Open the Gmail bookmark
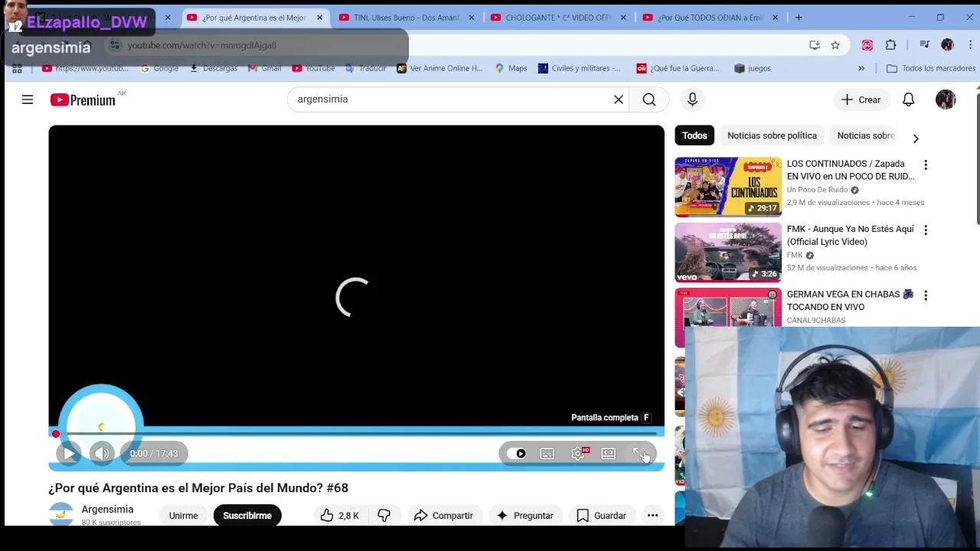This screenshot has height=551, width=980. 264,68
